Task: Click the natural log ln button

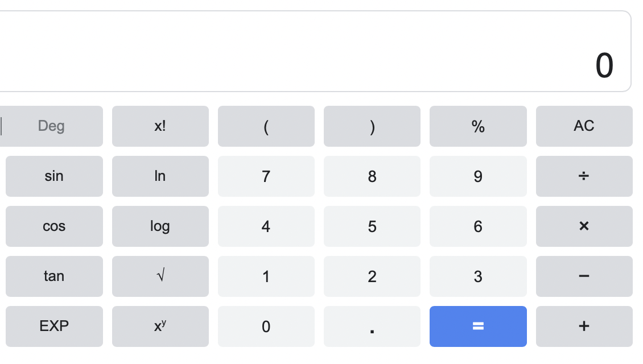Action: click(x=160, y=176)
